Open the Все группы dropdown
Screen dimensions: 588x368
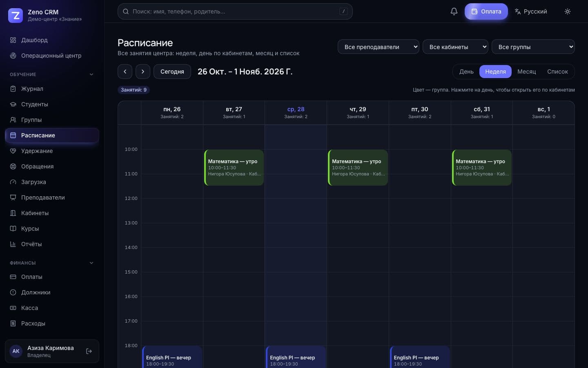533,47
